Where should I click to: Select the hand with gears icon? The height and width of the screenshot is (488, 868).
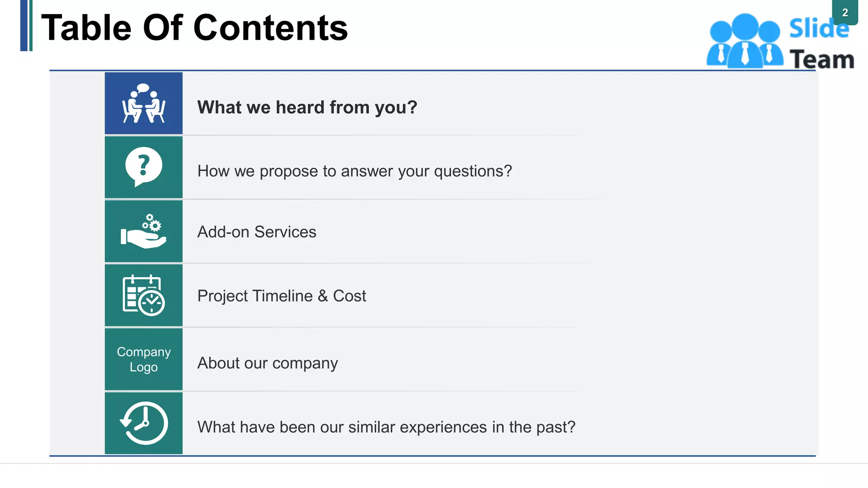tap(144, 231)
